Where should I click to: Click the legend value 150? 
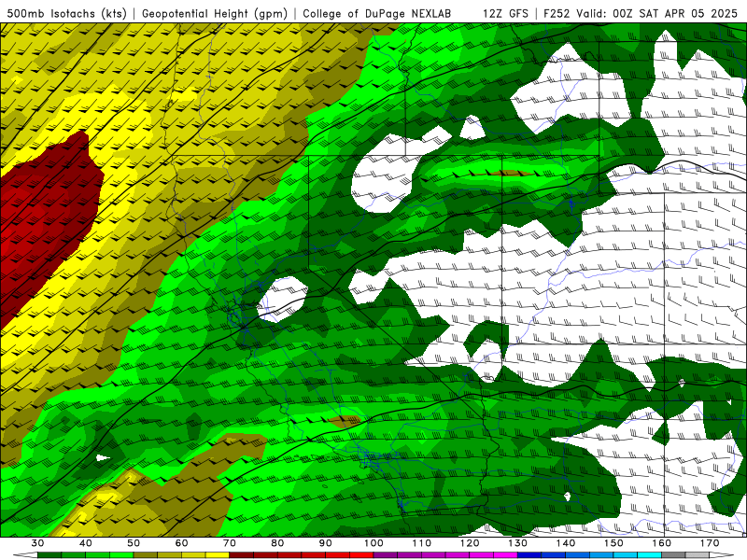click(x=613, y=543)
